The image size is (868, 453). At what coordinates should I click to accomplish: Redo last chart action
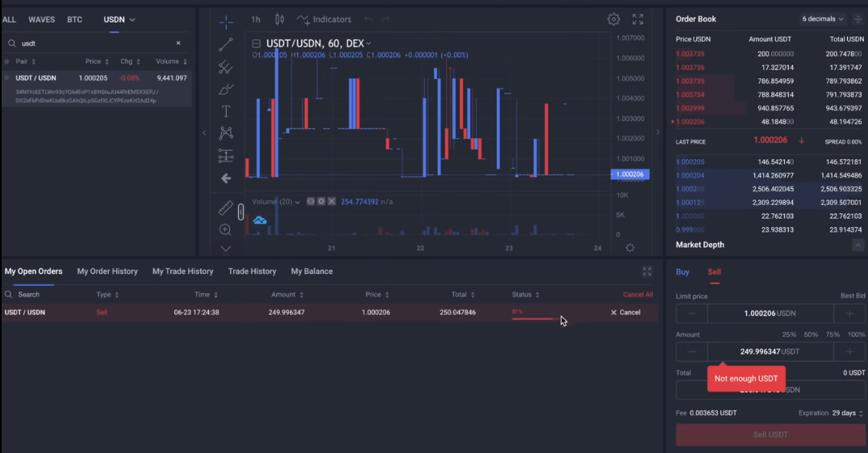386,19
